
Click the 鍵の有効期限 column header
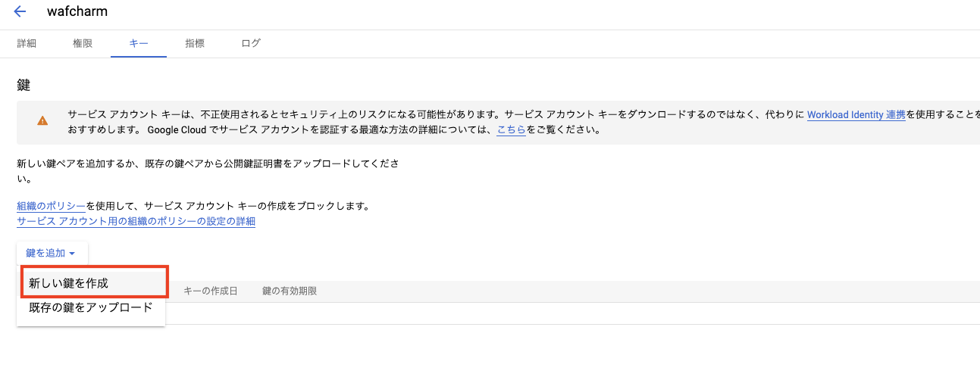pos(290,291)
